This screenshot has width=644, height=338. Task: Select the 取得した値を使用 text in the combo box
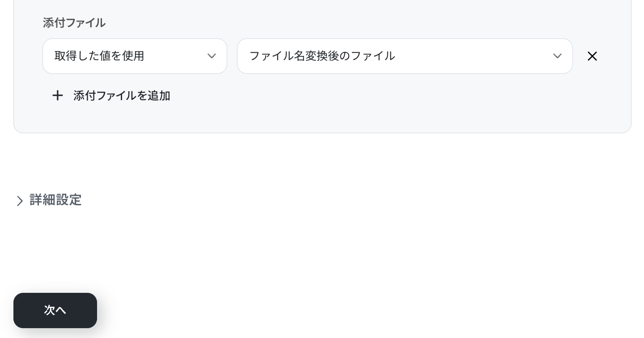coord(99,56)
